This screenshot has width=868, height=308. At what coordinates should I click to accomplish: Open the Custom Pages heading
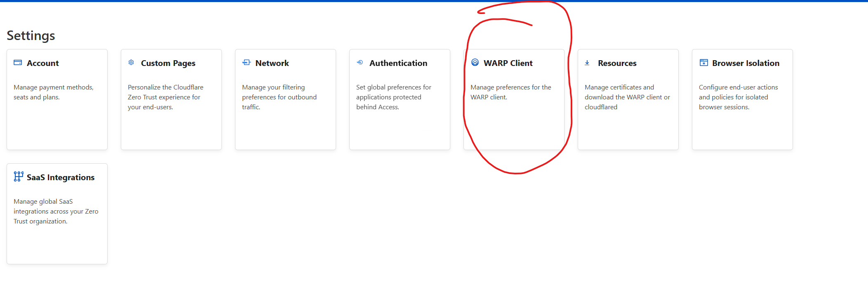(168, 63)
